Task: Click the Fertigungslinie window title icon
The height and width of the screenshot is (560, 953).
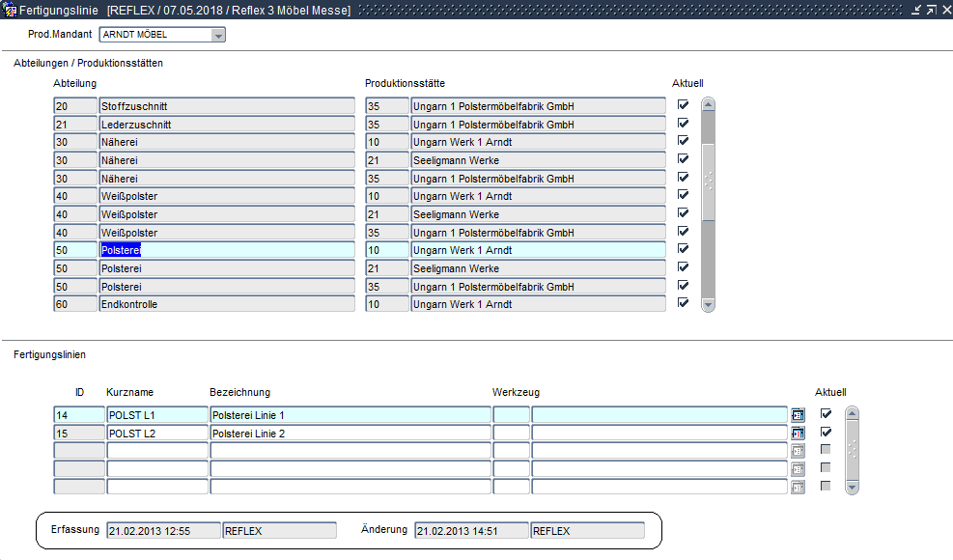Action: coord(10,9)
